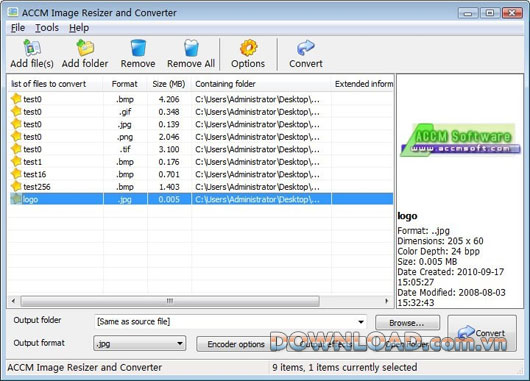
Task: Click the test256 file name
Action: 37,187
